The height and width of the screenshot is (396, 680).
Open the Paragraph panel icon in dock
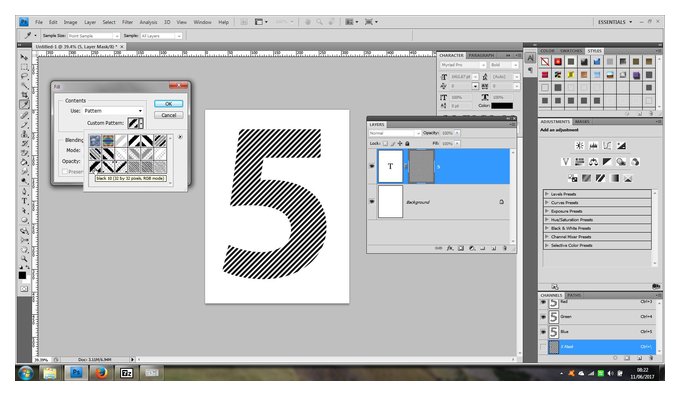530,70
